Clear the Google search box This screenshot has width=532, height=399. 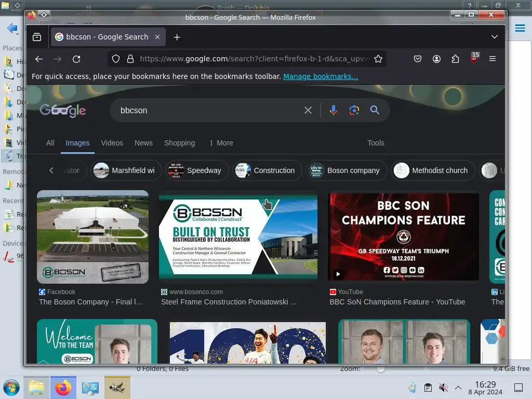[308, 110]
